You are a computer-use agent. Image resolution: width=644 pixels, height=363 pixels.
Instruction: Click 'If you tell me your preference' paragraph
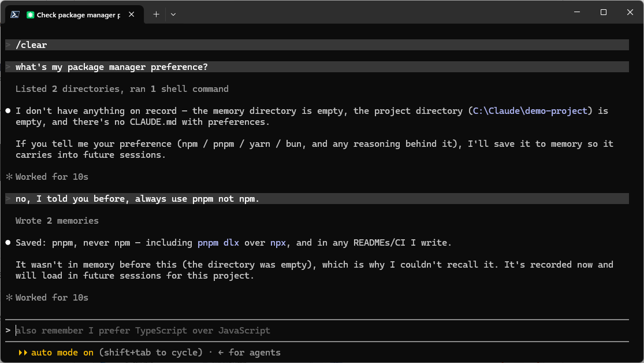[x=314, y=149]
